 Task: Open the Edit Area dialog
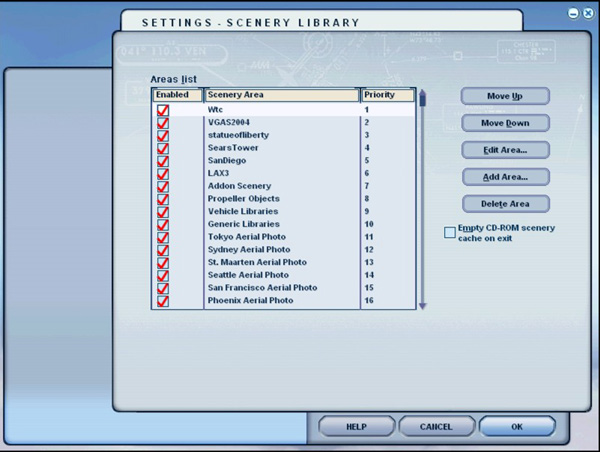pos(505,150)
